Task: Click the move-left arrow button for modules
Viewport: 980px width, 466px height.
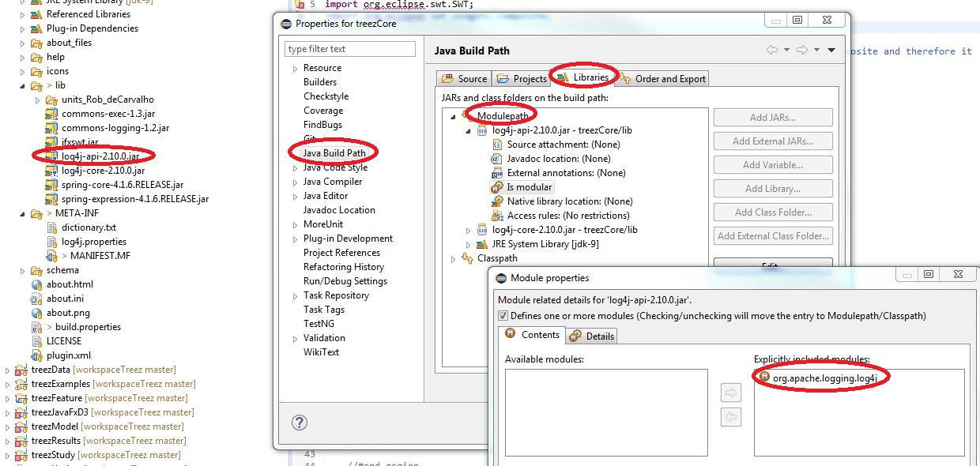Action: 731,418
